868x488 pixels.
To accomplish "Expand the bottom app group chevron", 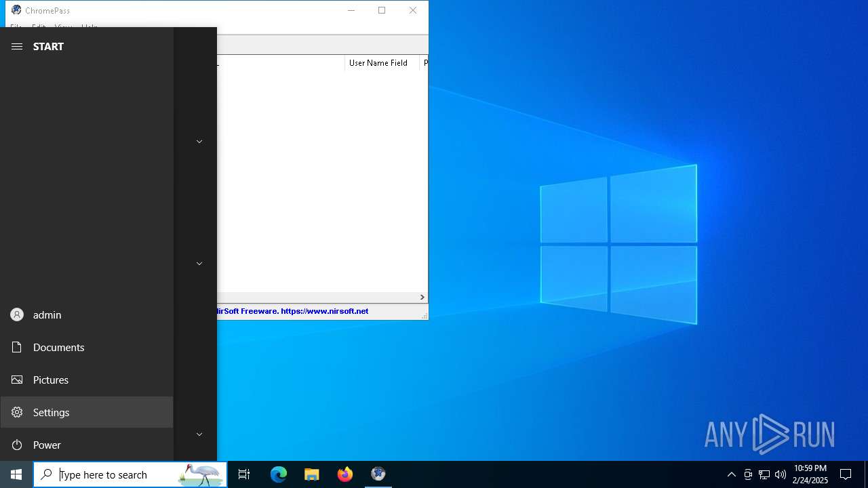I will click(199, 434).
